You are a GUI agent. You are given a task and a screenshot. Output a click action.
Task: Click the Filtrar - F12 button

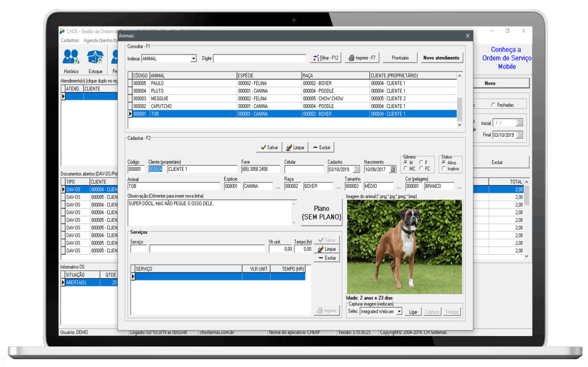(326, 58)
